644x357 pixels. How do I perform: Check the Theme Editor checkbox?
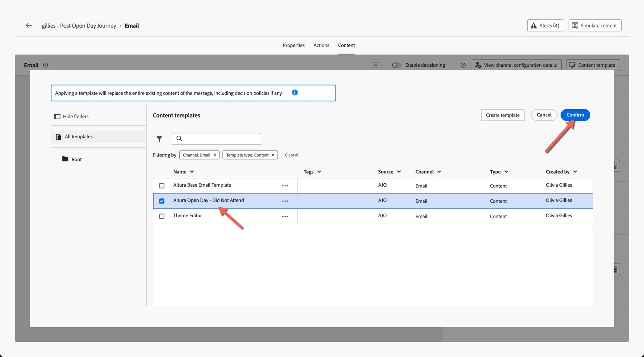click(162, 216)
